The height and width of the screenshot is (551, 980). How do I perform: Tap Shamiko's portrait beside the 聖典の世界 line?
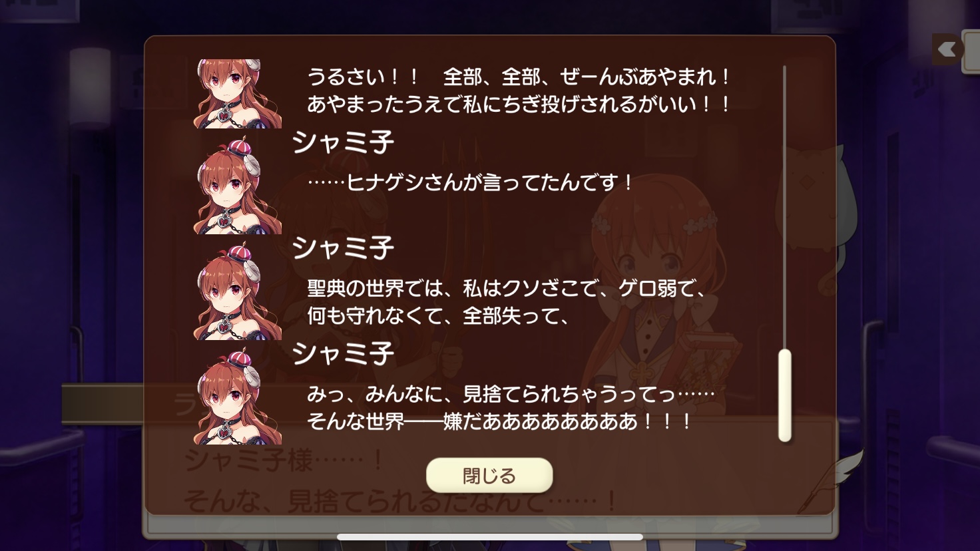[237, 291]
